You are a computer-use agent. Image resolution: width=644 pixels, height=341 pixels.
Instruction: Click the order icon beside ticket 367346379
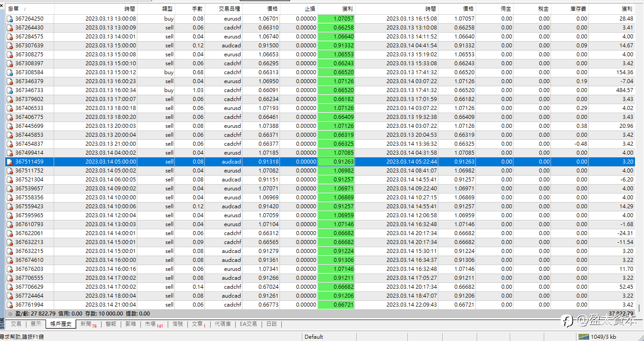click(10, 81)
